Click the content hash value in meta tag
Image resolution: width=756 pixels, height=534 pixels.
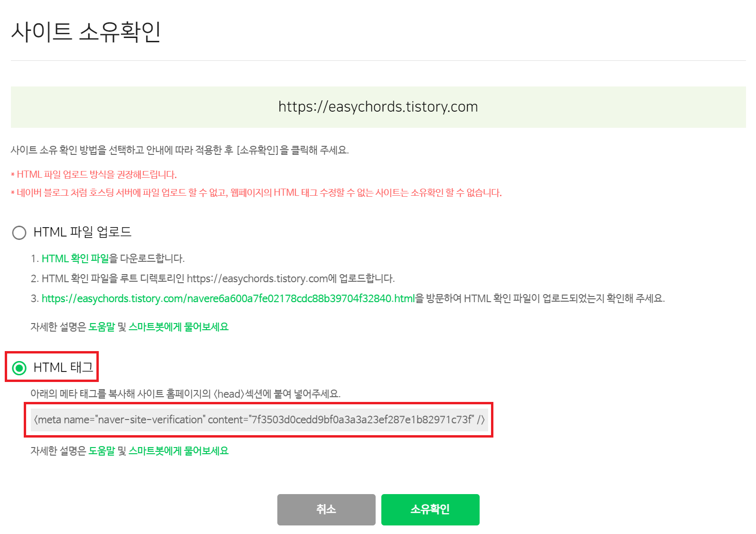point(361,420)
